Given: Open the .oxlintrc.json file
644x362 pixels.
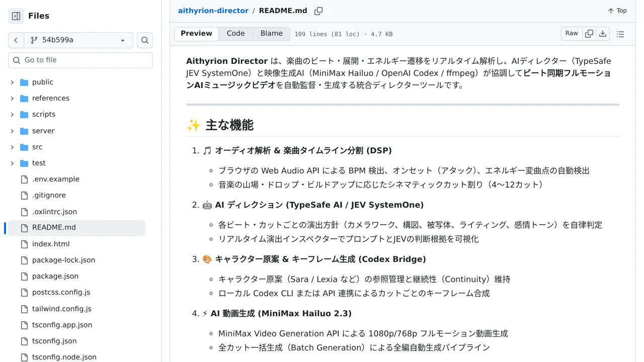Looking at the screenshot, I should coord(54,212).
